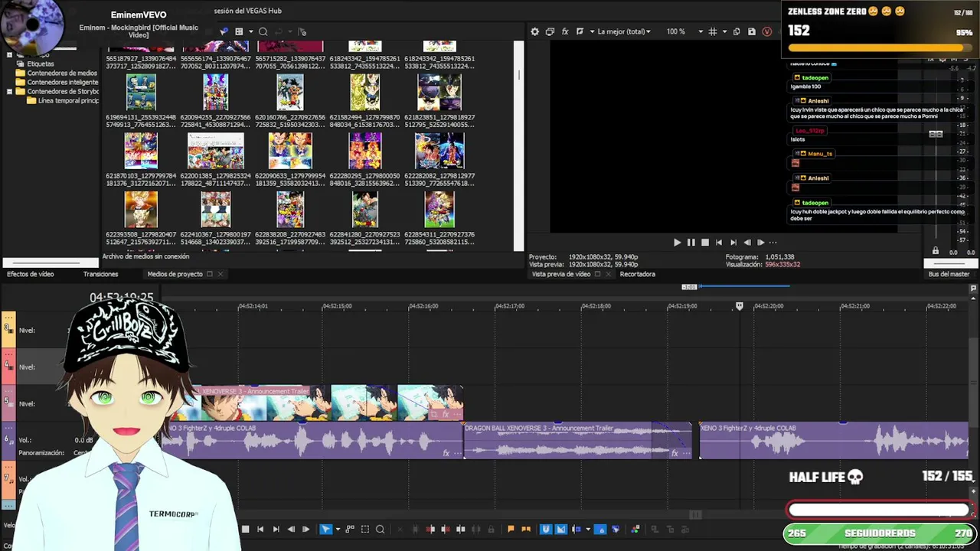Save snapshot to file icon
The image size is (980, 551).
(x=752, y=31)
